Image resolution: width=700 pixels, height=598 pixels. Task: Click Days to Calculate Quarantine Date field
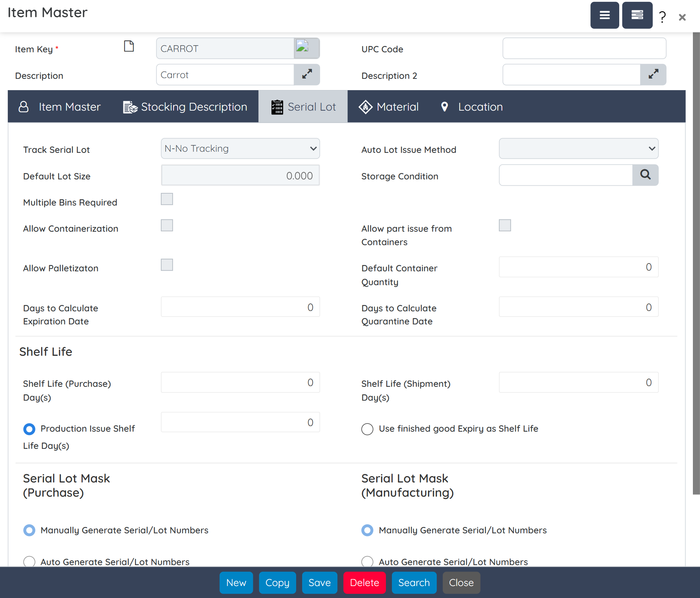(x=578, y=307)
